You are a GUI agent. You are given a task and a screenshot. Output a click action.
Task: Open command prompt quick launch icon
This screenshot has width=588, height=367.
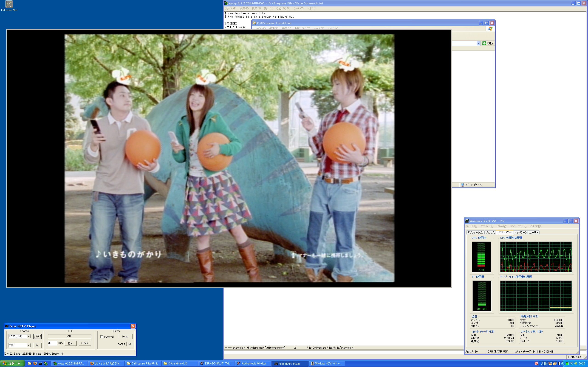(40, 363)
